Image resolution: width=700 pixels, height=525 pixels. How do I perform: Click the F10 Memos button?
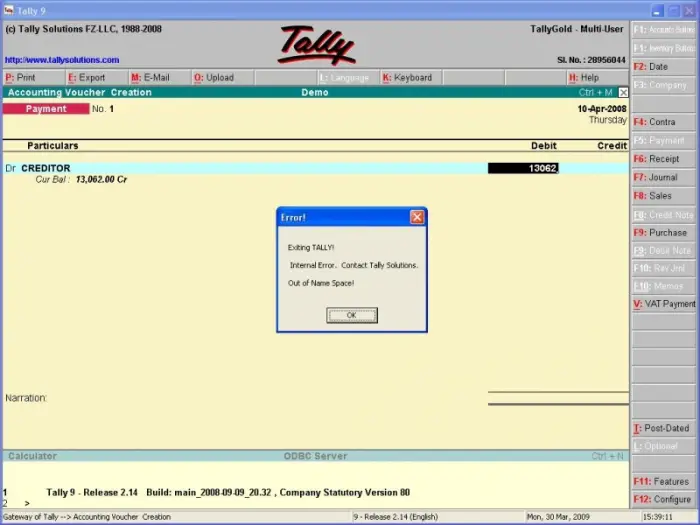664,286
